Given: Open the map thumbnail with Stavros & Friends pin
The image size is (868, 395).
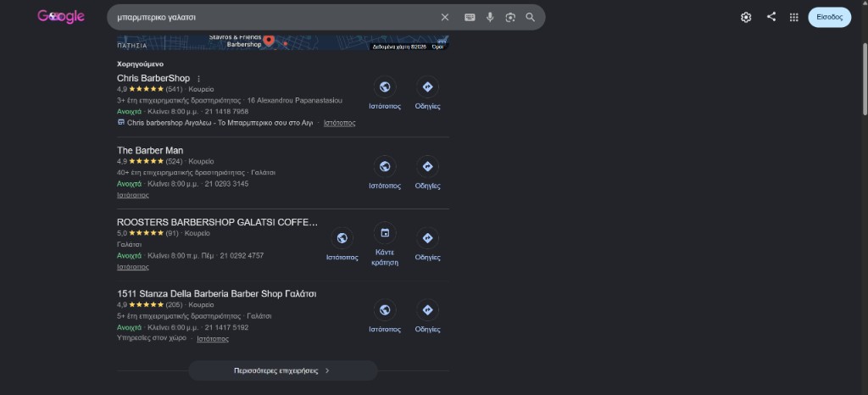Looking at the screenshot, I should coord(283,42).
